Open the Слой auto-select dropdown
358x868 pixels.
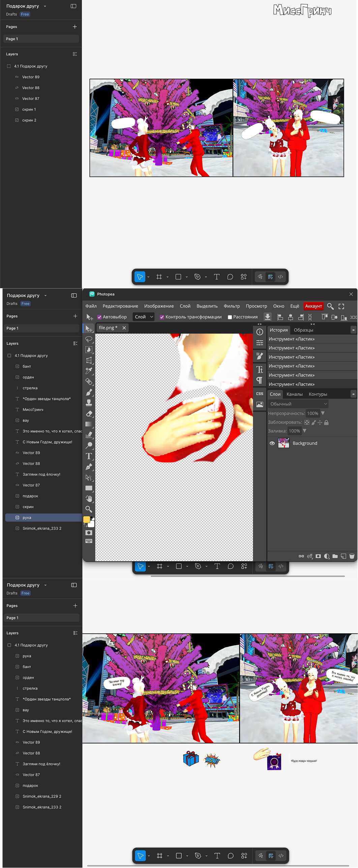[x=144, y=317]
